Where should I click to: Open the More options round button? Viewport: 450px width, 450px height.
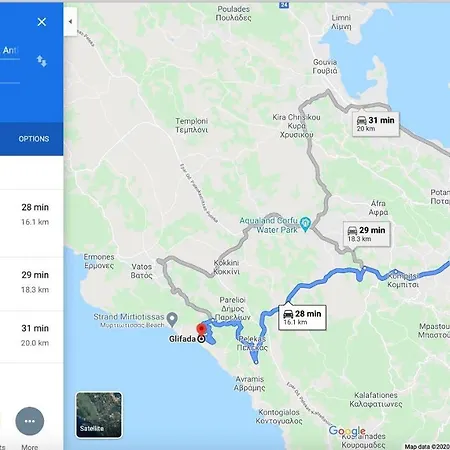click(30, 421)
